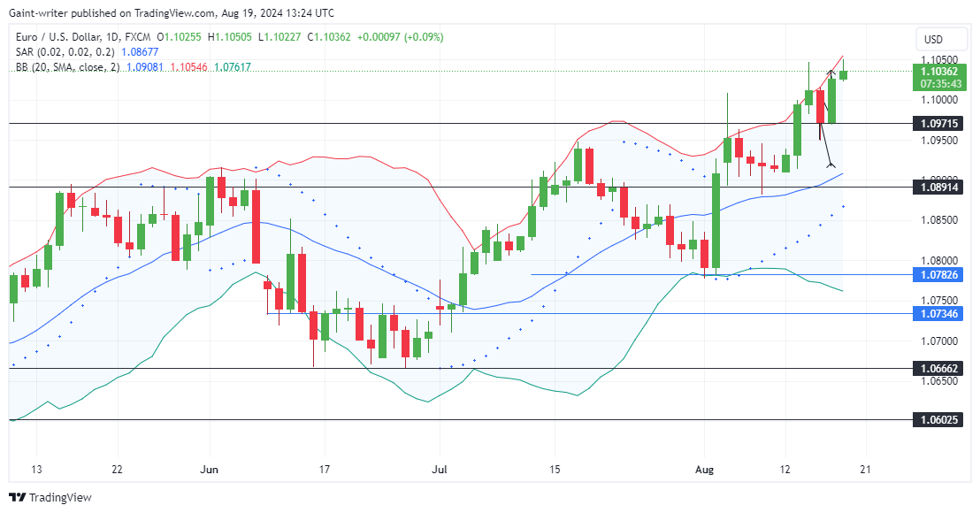Viewport: 980px width, 513px height.
Task: Click the open value O1.10255
Action: 179,37
